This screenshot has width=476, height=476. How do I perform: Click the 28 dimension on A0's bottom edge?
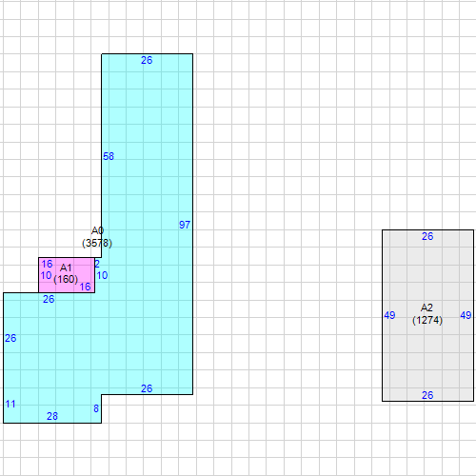point(52,416)
